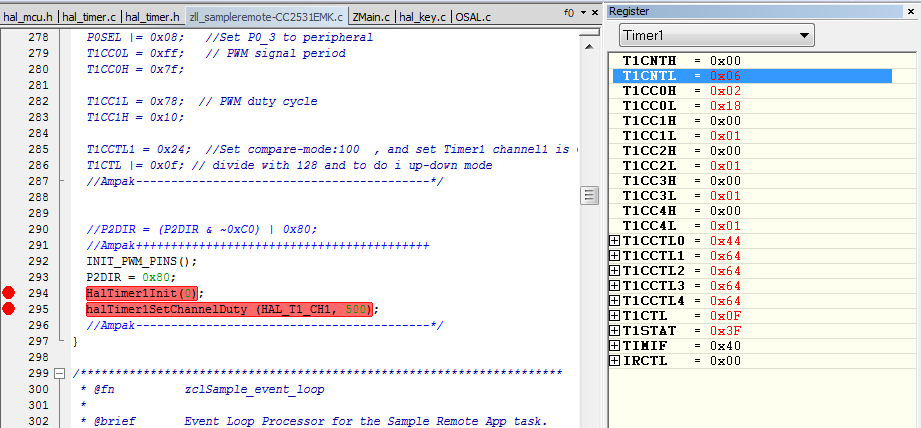Select the zll_sampleremote-CC2531EMK.c tab
Viewport: 921px width, 428px height.
click(266, 17)
